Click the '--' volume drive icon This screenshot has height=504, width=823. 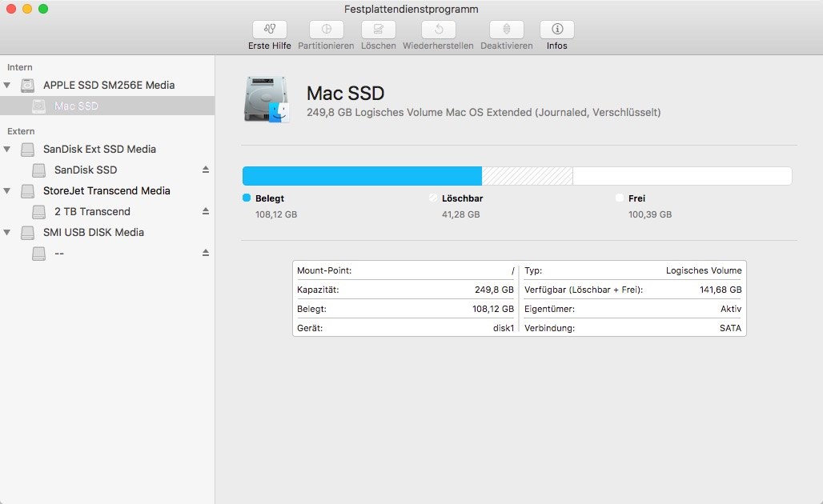click(39, 254)
